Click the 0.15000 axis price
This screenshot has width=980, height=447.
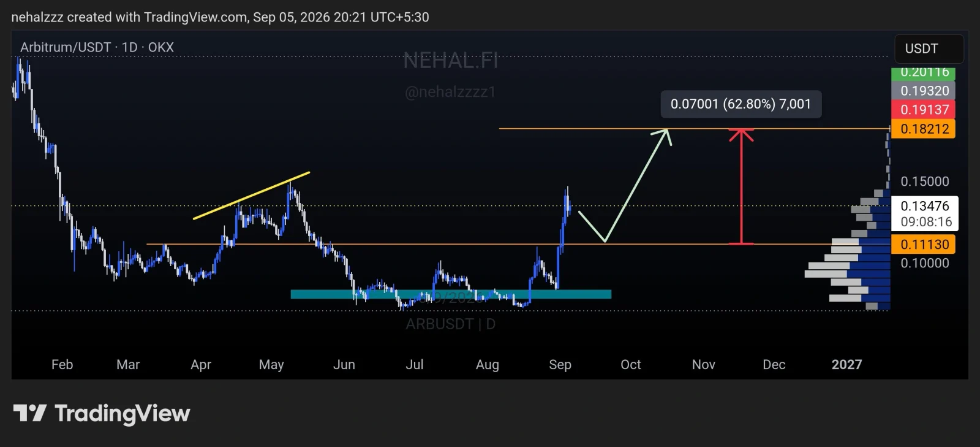(925, 181)
